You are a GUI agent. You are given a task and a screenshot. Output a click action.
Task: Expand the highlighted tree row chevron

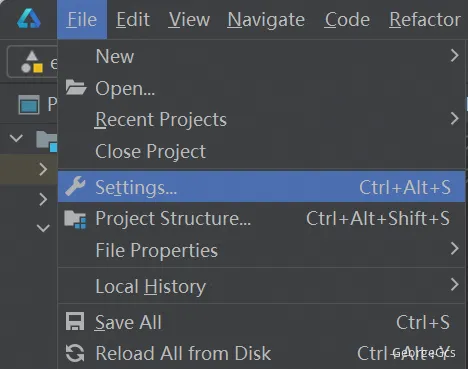click(43, 169)
